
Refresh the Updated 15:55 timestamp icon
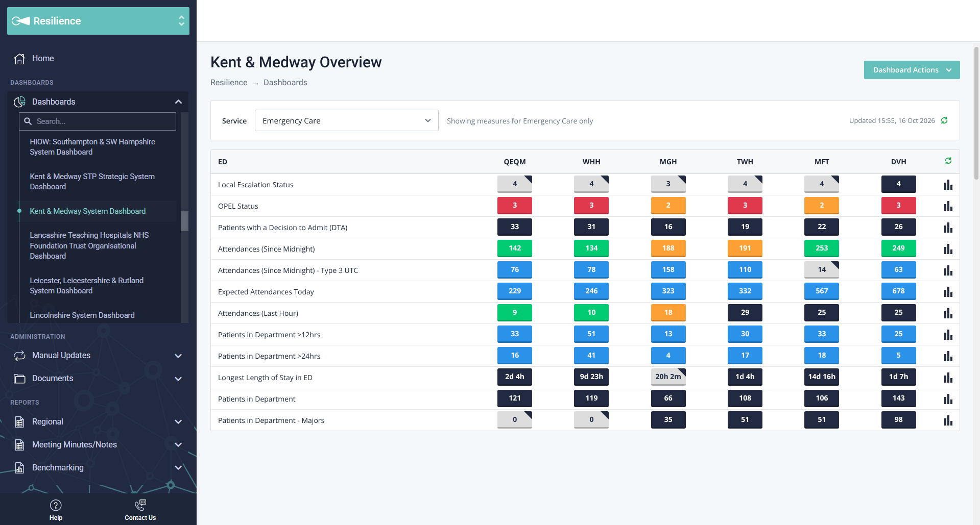[x=944, y=120]
